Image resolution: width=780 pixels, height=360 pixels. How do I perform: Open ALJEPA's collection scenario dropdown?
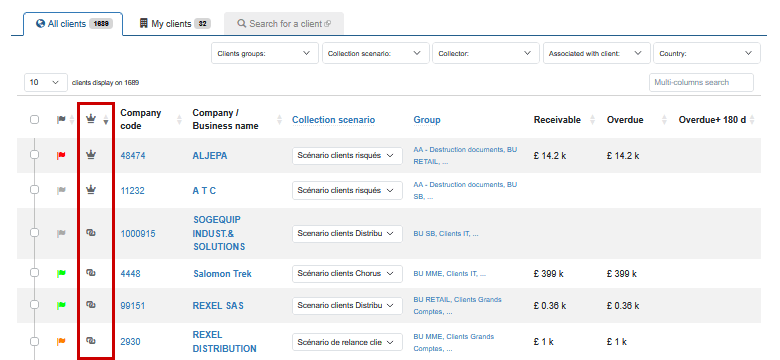(347, 156)
